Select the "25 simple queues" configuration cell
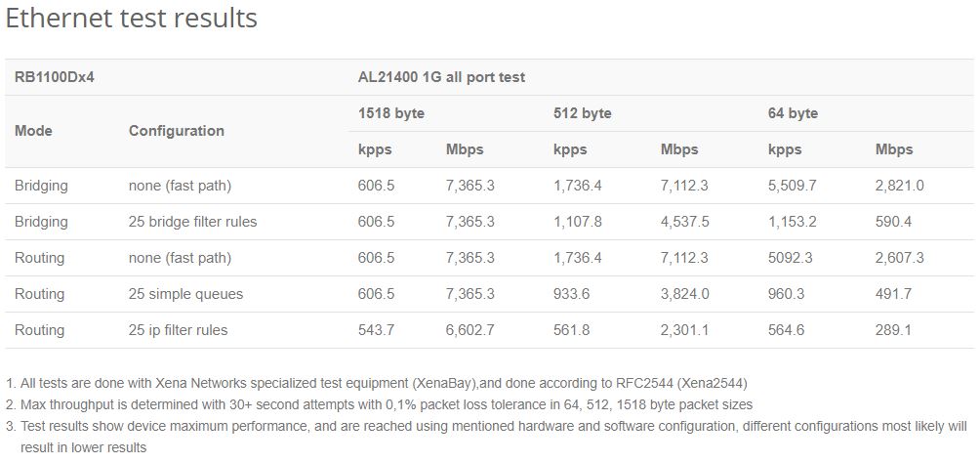The image size is (980, 463). pos(185,294)
